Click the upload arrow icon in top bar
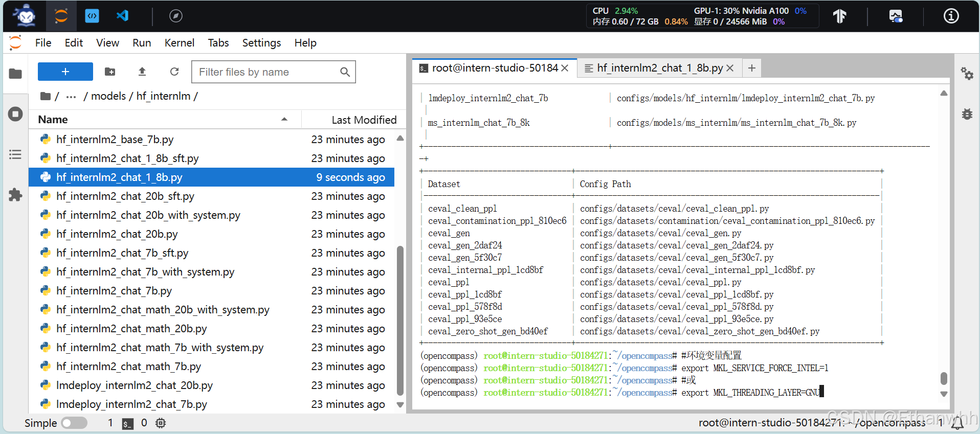 tap(840, 16)
